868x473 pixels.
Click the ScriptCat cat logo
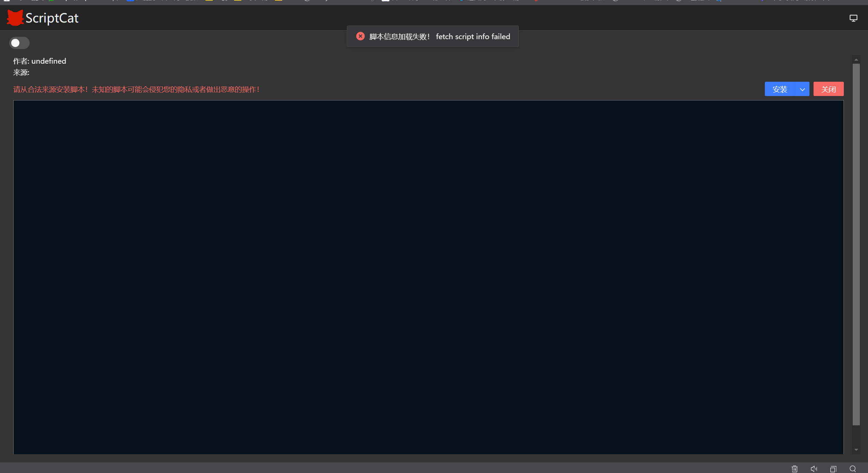click(15, 18)
